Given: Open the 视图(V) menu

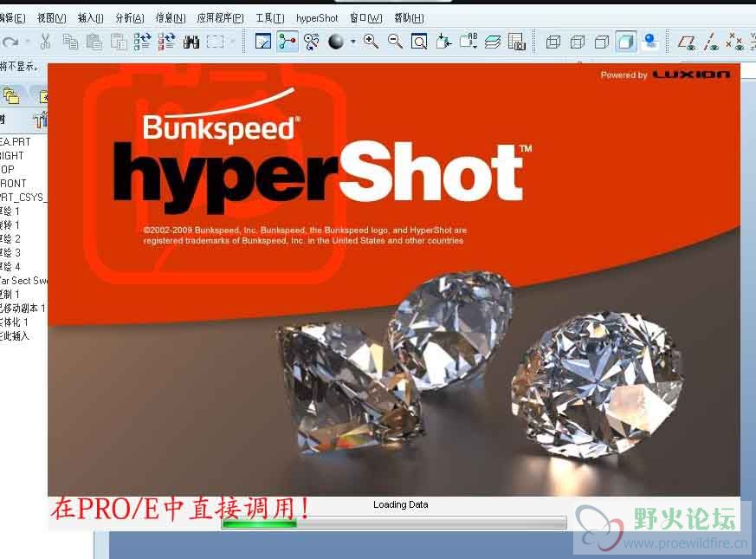Looking at the screenshot, I should pyautogui.click(x=52, y=18).
